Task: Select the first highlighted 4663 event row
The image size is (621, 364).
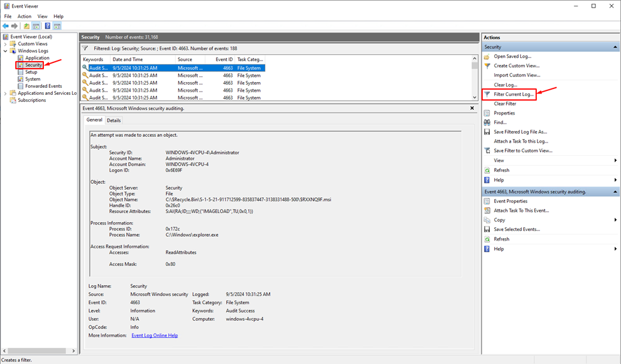Action: [x=173, y=68]
